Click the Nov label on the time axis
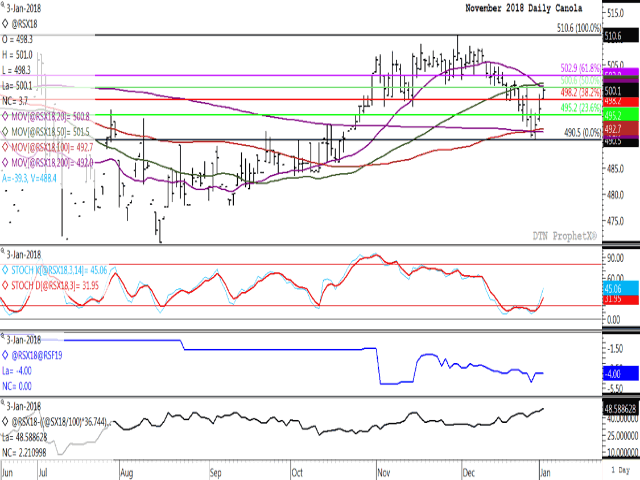The image size is (640, 480). [x=383, y=472]
